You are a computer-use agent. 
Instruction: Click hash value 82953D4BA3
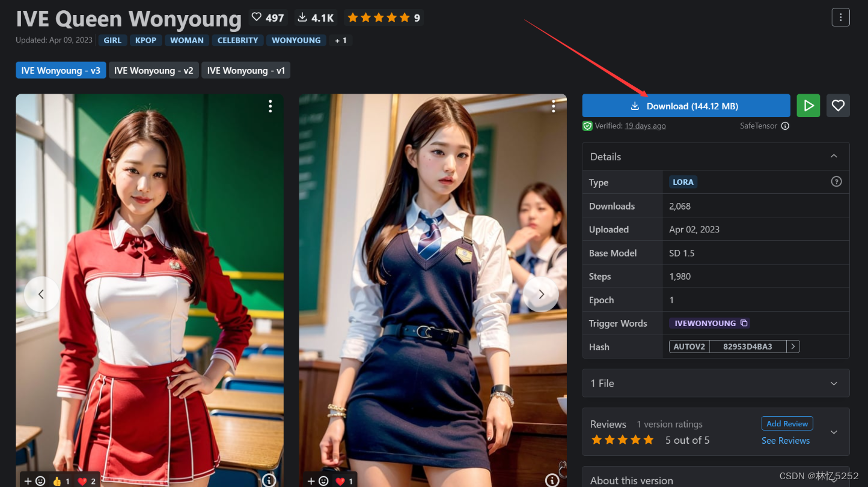[748, 346]
